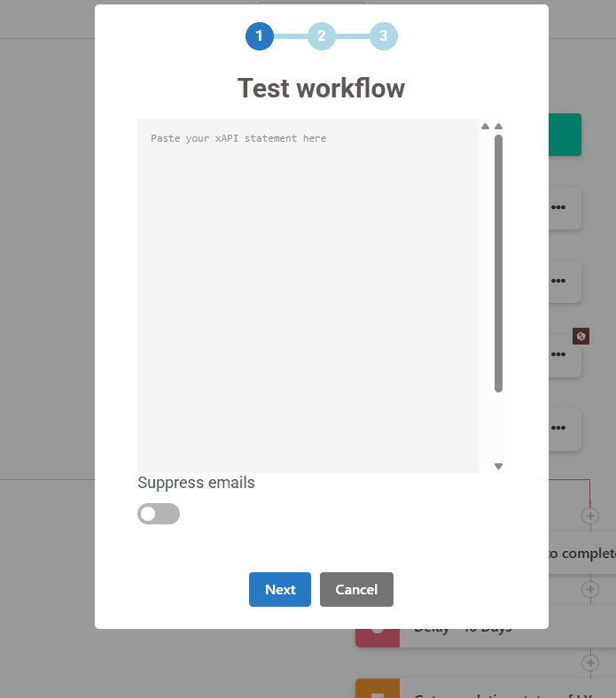Click the scrollbar down arrow in the text area

pos(498,466)
